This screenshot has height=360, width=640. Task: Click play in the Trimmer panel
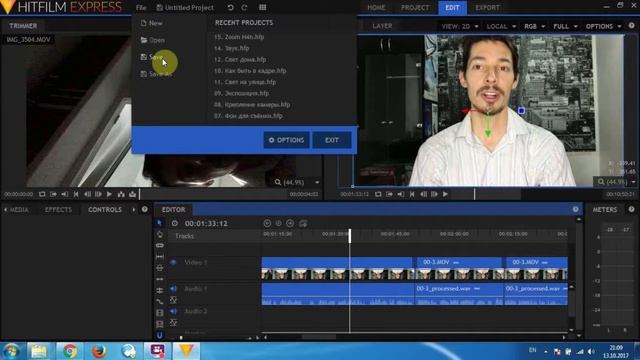coord(109,194)
